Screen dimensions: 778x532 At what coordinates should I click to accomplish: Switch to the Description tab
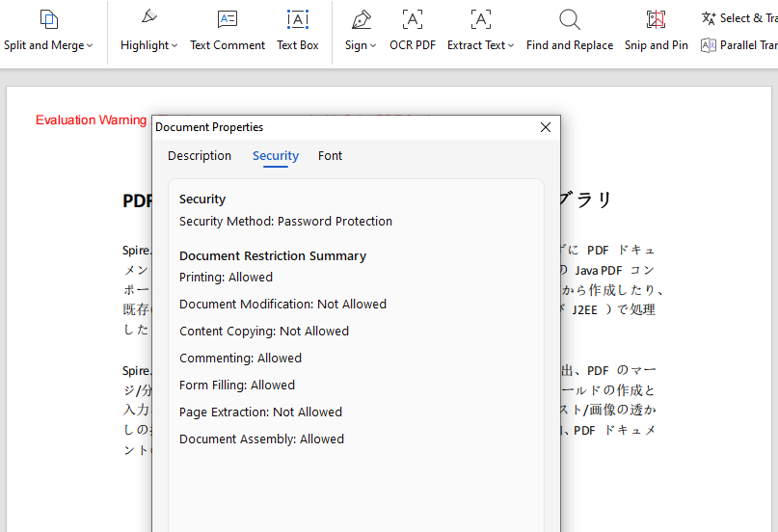tap(200, 156)
